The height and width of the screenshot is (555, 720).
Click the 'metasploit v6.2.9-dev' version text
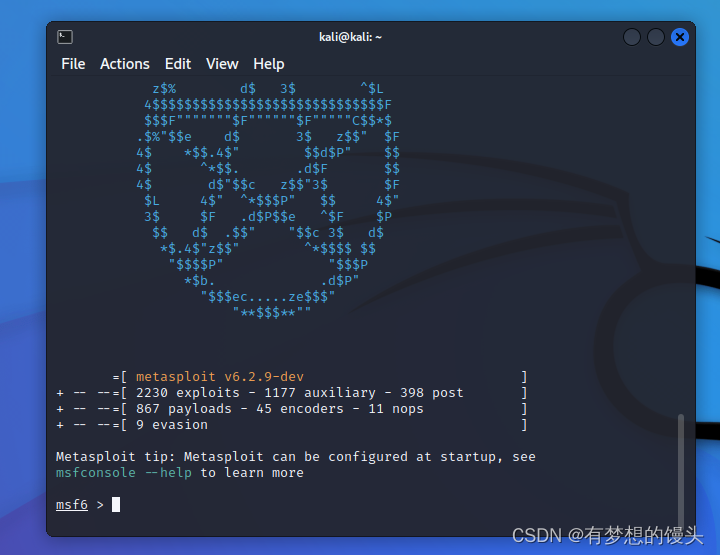pos(219,377)
